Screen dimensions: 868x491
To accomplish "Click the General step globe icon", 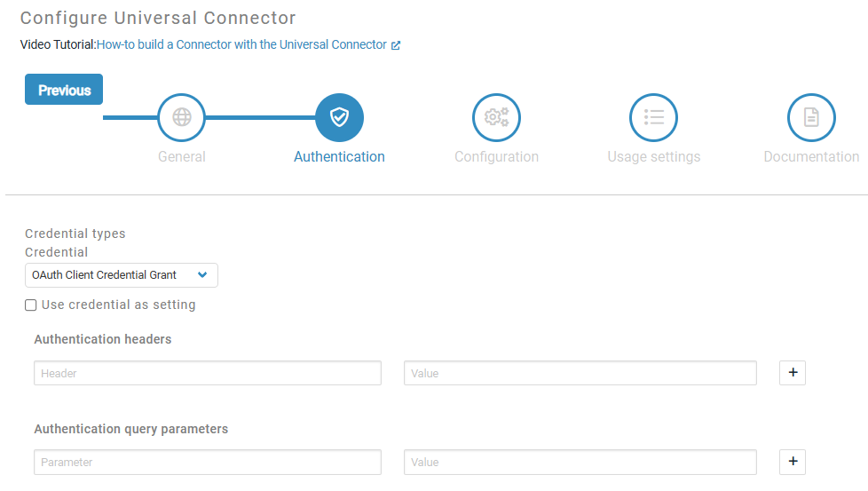I will [182, 117].
